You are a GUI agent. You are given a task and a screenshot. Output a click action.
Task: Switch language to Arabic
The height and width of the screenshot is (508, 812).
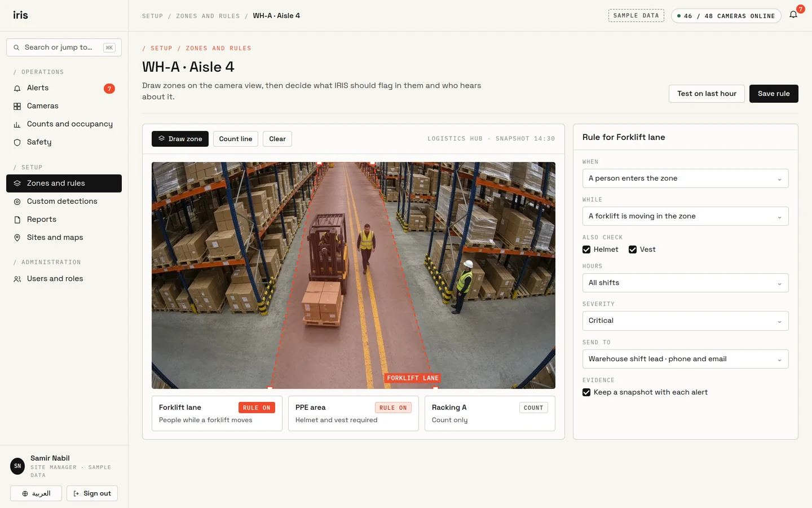[36, 493]
